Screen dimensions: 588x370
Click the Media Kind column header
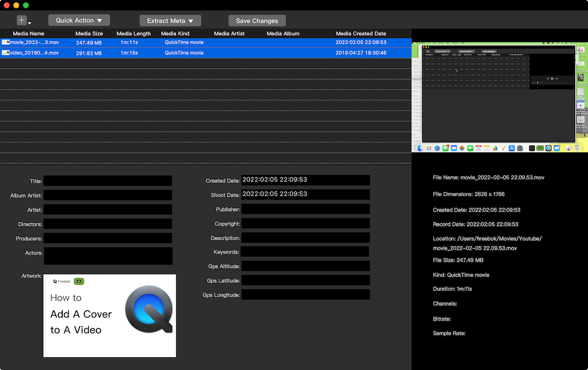click(175, 33)
